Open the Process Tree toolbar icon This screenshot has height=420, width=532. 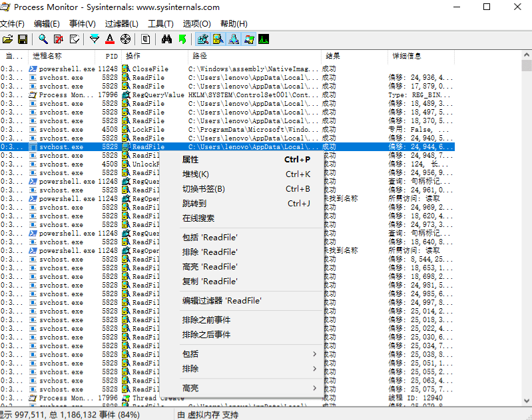[146, 39]
